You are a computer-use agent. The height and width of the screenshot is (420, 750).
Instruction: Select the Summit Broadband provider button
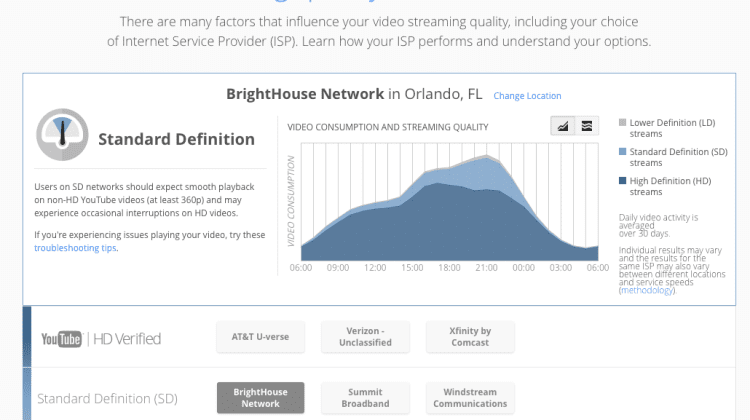365,398
